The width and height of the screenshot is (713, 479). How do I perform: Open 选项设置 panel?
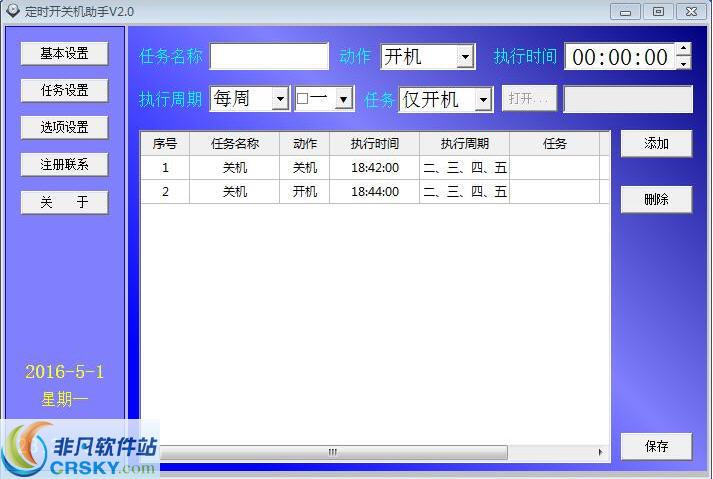coord(65,127)
